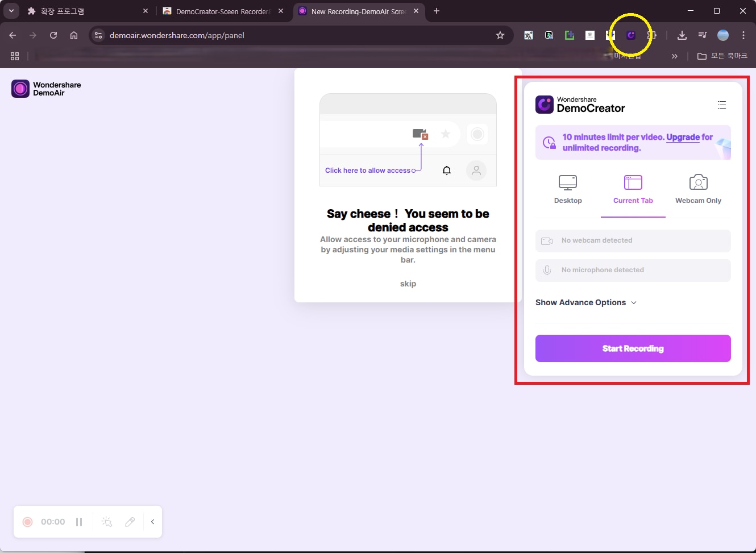Click the No microphone detected field
The height and width of the screenshot is (553, 756).
633,271
